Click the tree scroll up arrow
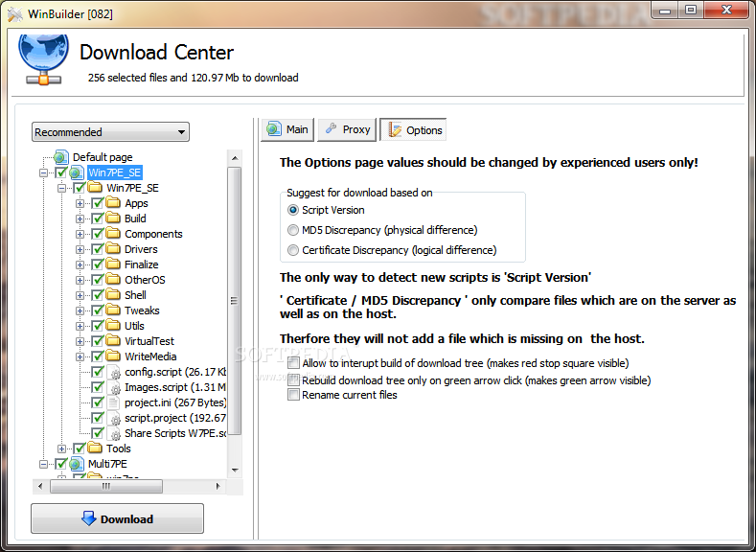 click(235, 158)
